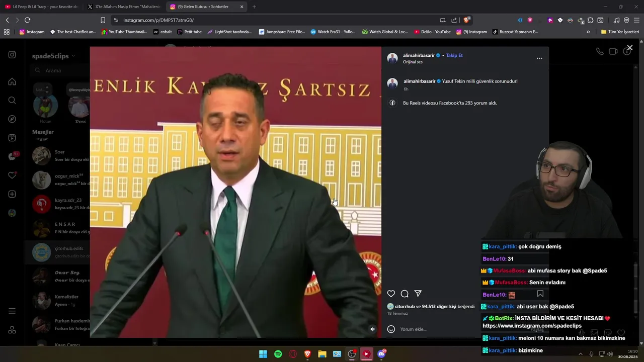Open the comment bubble icon
644x362 pixels.
coord(405,294)
